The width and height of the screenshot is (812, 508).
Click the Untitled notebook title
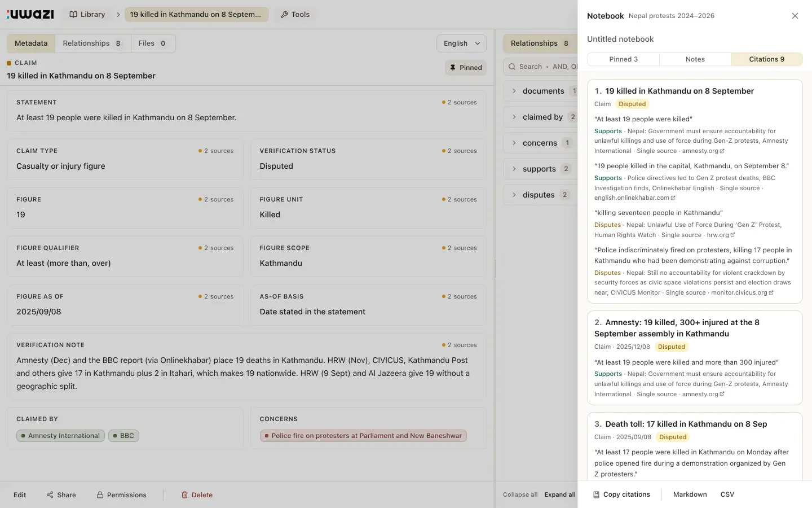[620, 39]
